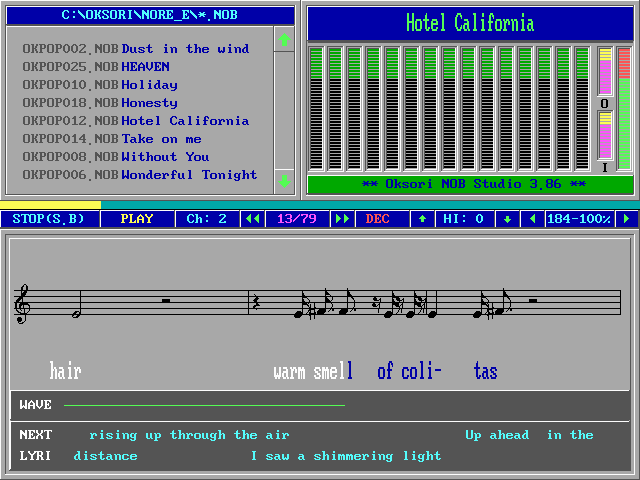Select the song Holiday in the list
The height and width of the screenshot is (480, 640).
tap(149, 85)
